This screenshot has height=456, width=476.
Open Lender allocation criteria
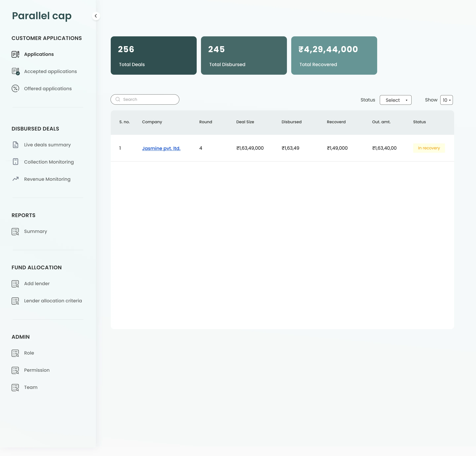(x=53, y=301)
